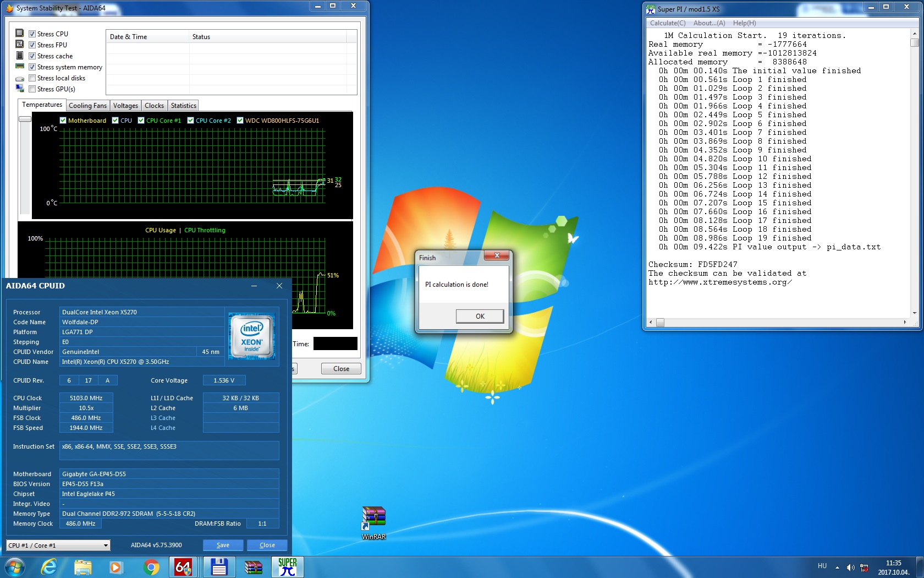Enable Stress local disks checkbox
The height and width of the screenshot is (578, 924).
click(x=32, y=78)
